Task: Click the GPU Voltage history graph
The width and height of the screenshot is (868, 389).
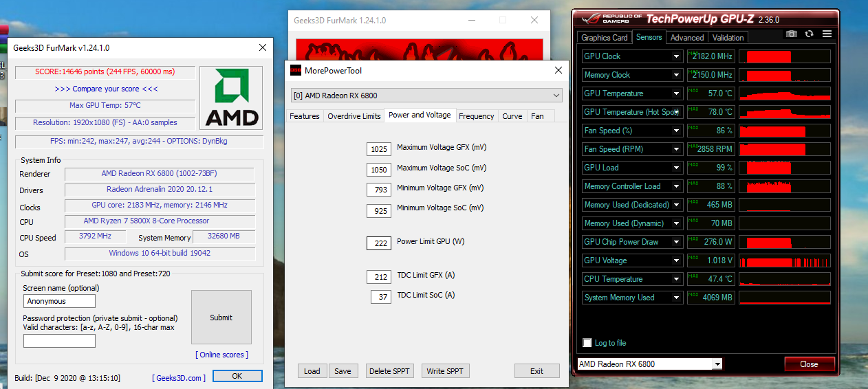Action: click(785, 260)
